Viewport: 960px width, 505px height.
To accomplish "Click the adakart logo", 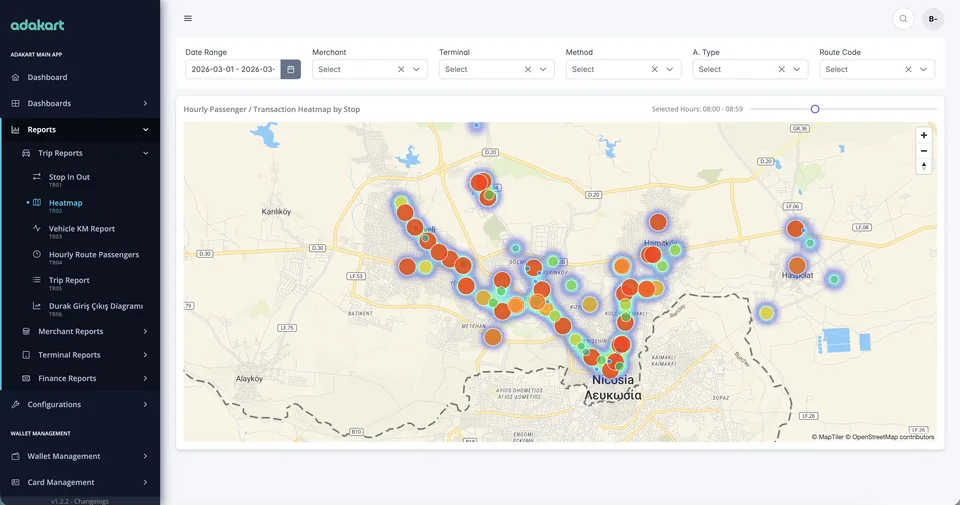I will pos(37,25).
